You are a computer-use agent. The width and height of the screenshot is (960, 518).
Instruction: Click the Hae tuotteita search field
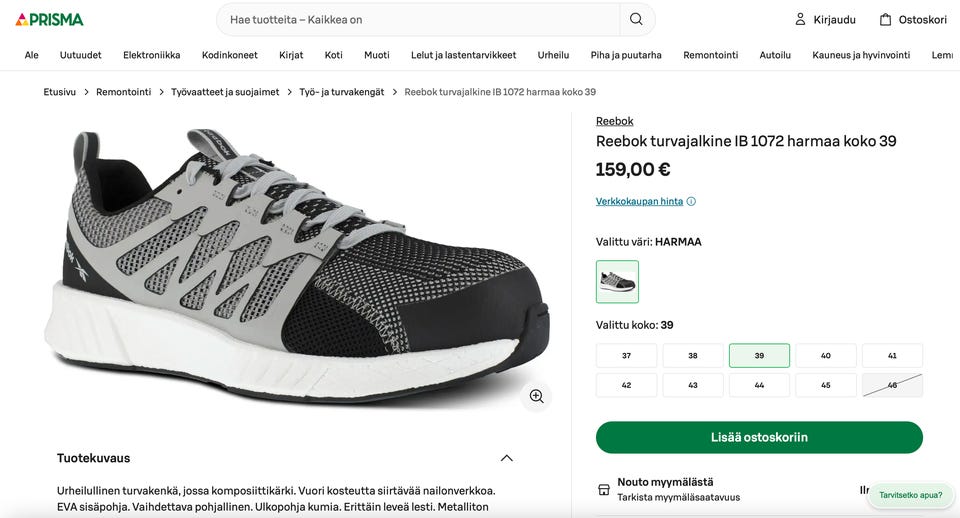coord(420,19)
